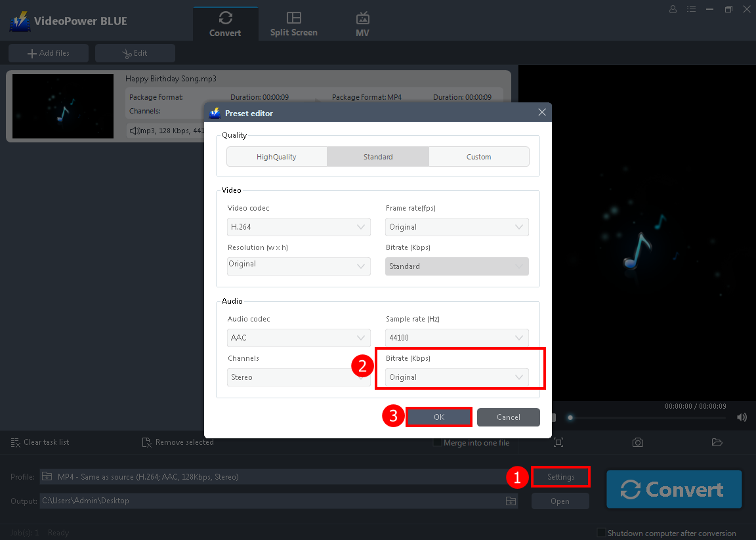Clear the task list
Viewport: 756px width, 540px height.
39,442
